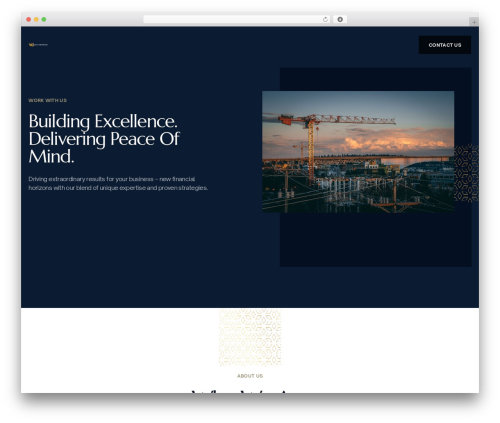Viewport: 500px width, 423px height.
Task: Click the Contact Us button
Action: (445, 45)
